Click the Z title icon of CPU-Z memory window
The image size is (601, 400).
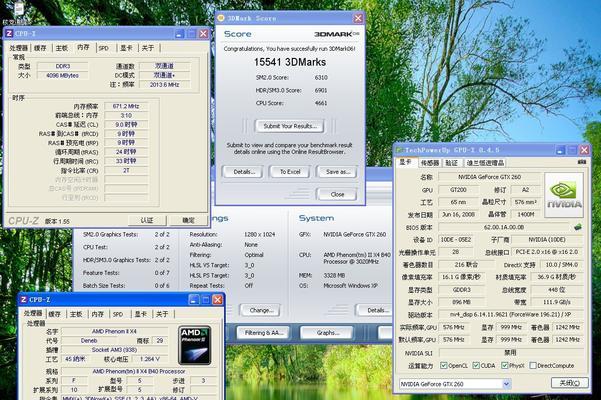[9, 34]
